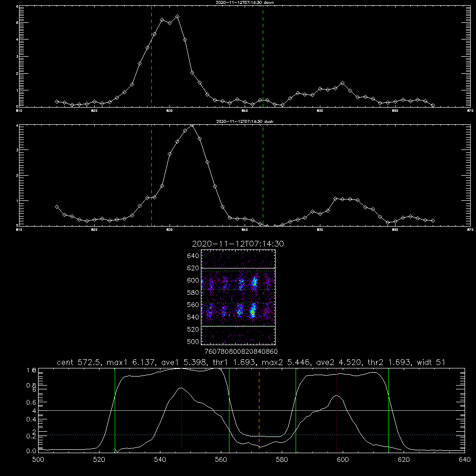The width and height of the screenshot is (476, 476).
Task: Click the heat map x-axis labels 760780800820840860
Action: [x=241, y=351]
